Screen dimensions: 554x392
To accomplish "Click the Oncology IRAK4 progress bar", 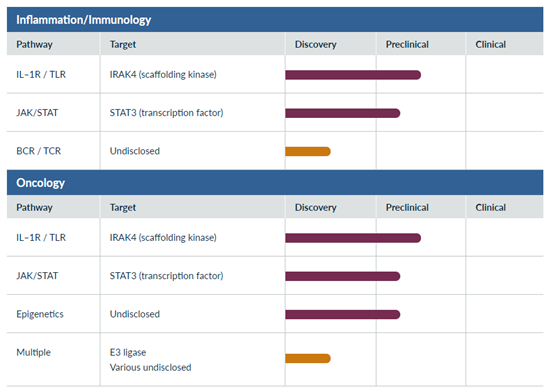I will click(353, 238).
